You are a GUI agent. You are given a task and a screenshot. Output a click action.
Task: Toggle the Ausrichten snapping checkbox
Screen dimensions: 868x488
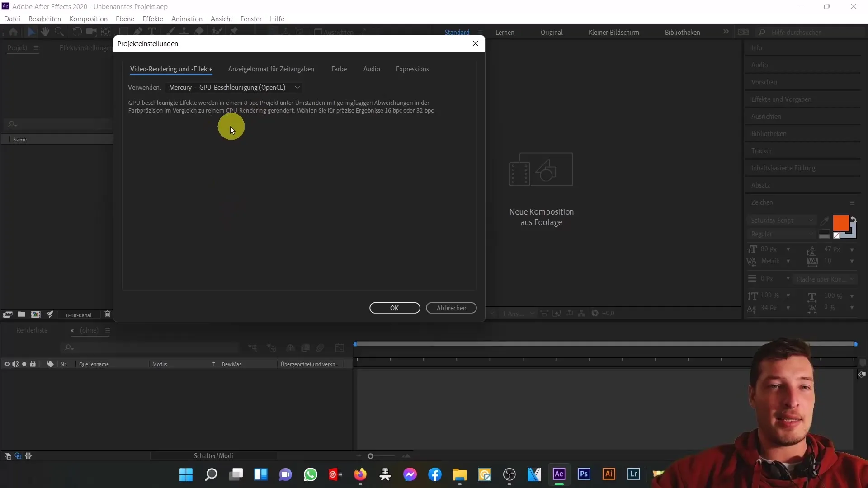click(x=318, y=32)
